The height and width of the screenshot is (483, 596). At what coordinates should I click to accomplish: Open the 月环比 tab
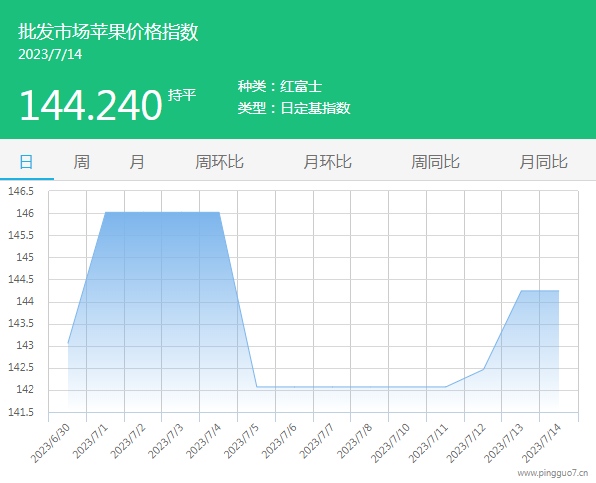point(327,162)
